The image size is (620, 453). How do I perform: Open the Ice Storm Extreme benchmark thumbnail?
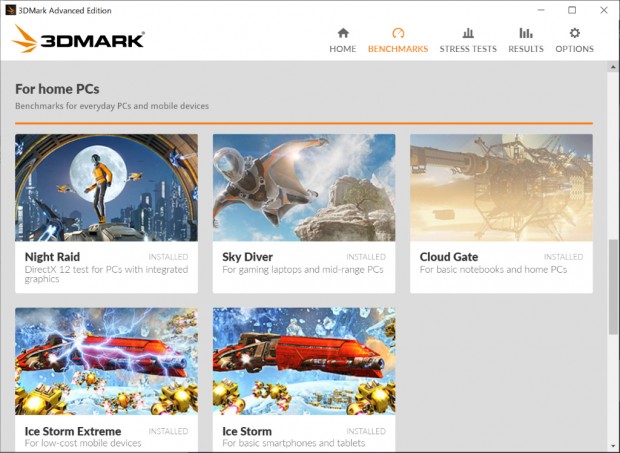point(106,361)
